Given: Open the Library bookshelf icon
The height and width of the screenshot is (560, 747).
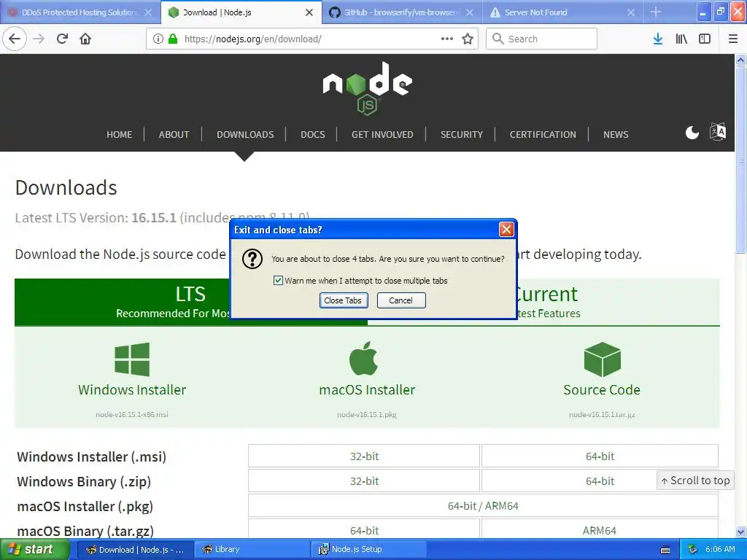Looking at the screenshot, I should [681, 39].
